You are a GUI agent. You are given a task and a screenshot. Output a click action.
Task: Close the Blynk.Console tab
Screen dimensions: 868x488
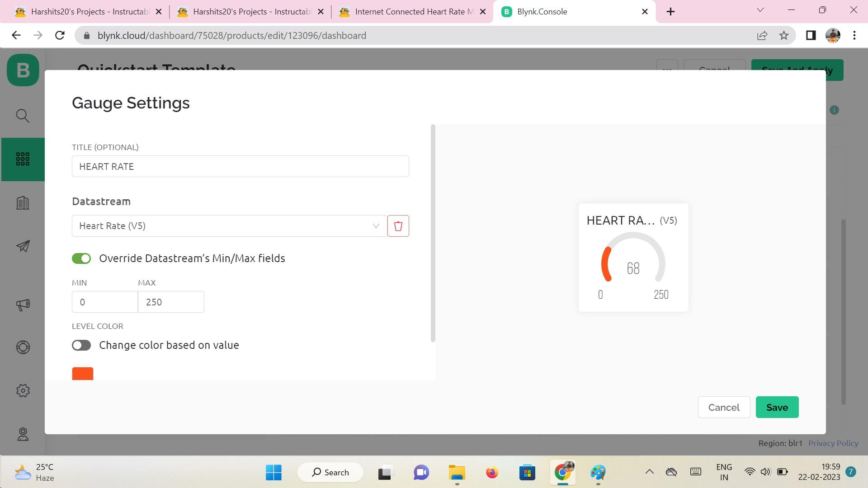[x=645, y=12]
